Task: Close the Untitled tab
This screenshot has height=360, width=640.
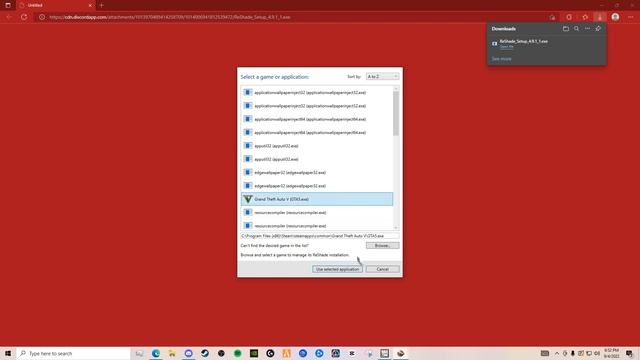Action: [x=90, y=5]
